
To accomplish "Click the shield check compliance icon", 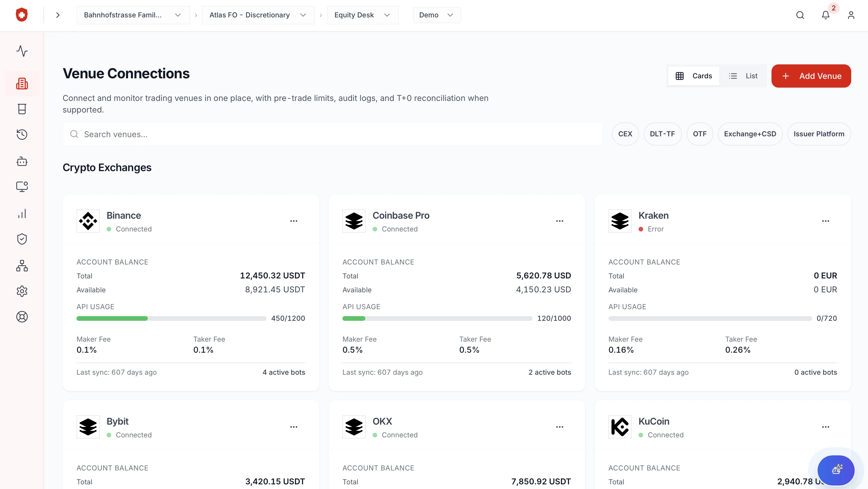I will (x=22, y=239).
